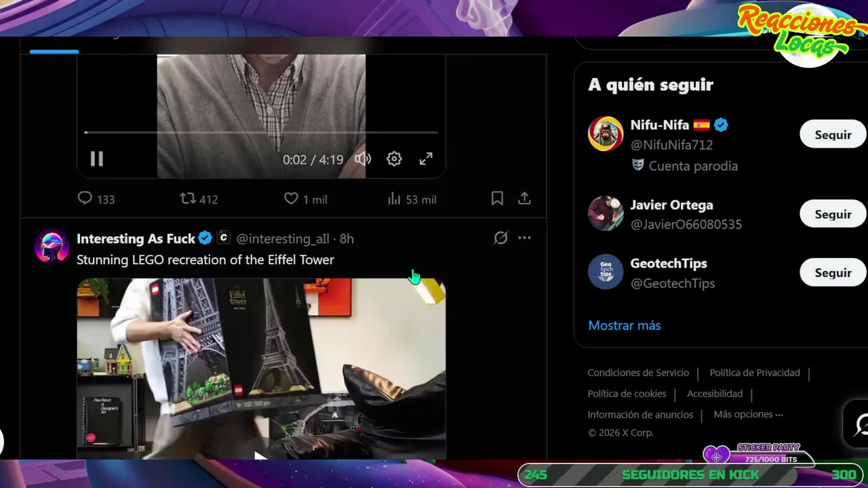Follow GeotechTips account
Screen dimensions: 868x488
(833, 272)
